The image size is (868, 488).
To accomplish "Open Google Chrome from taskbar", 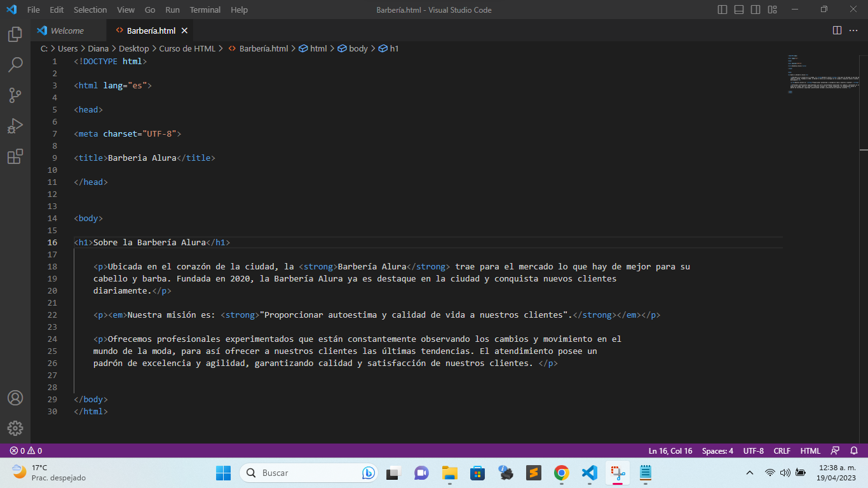I will pos(561,473).
